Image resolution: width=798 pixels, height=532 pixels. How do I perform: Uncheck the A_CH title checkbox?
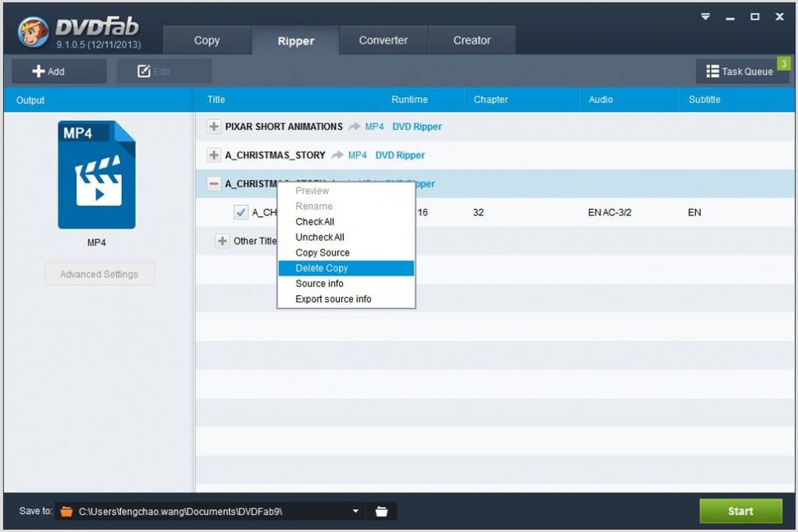[x=241, y=212]
